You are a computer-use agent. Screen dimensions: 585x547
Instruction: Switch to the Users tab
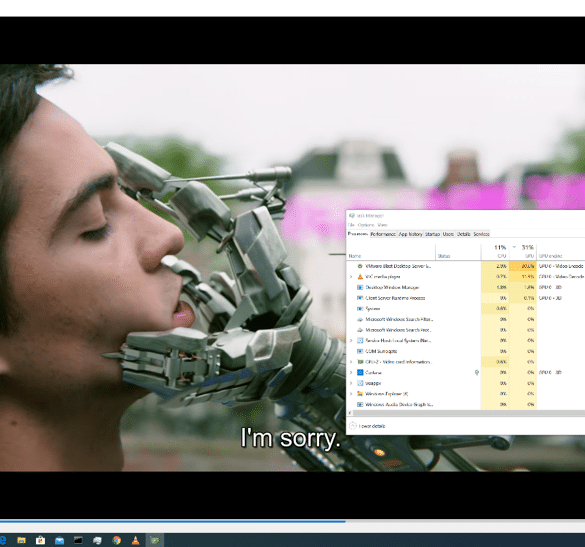click(448, 234)
